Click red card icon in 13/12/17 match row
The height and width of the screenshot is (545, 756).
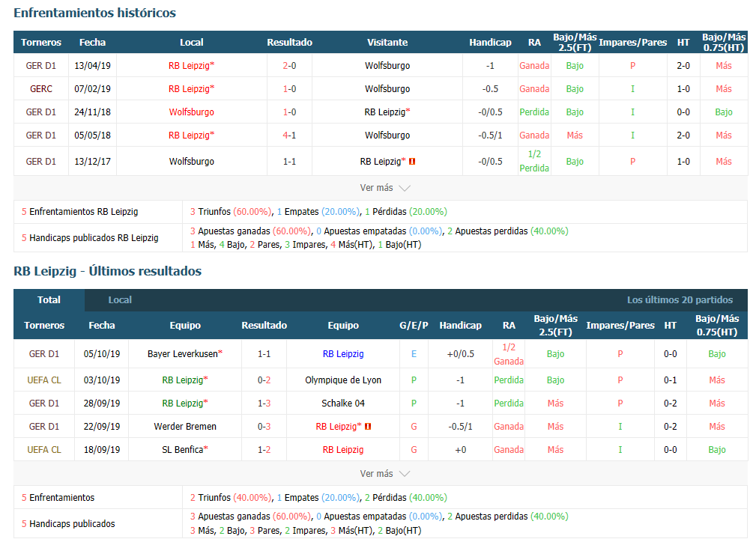[412, 162]
